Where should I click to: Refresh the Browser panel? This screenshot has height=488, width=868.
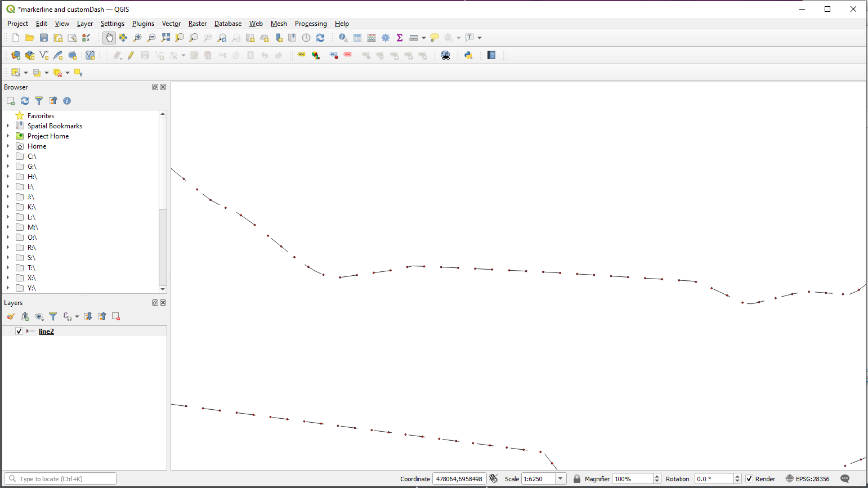pyautogui.click(x=25, y=101)
